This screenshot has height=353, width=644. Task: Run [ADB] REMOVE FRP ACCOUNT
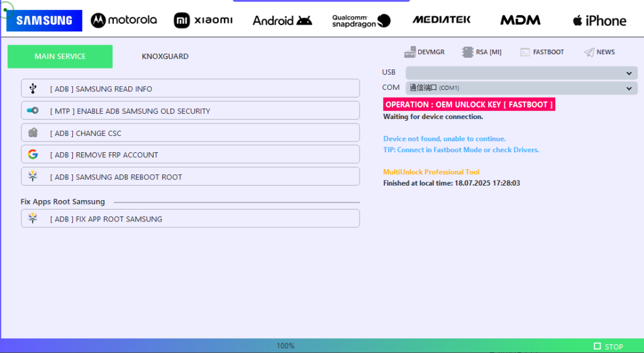coord(190,155)
